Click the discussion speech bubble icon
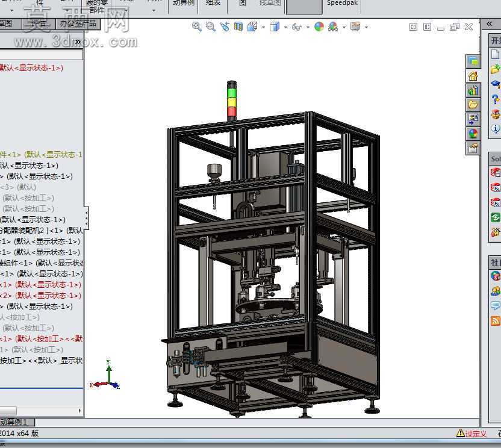The height and width of the screenshot is (448, 501). tap(495, 306)
